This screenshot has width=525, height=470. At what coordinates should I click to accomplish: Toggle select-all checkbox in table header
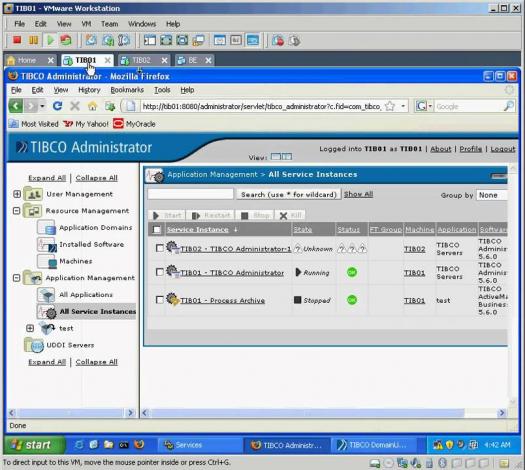(156, 229)
